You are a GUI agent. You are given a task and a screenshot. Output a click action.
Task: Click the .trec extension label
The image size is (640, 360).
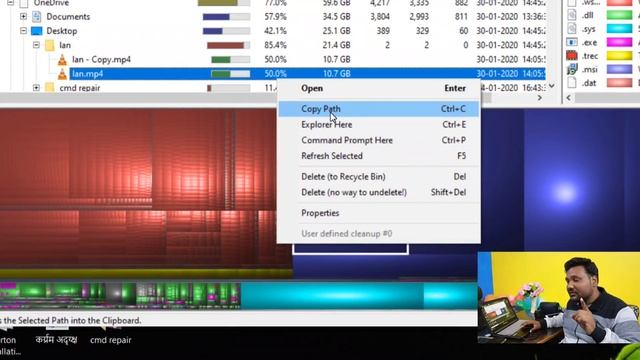point(590,56)
